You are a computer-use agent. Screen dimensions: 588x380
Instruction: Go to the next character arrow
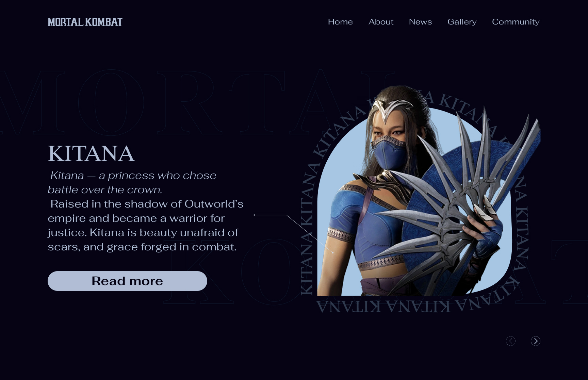[x=535, y=341]
